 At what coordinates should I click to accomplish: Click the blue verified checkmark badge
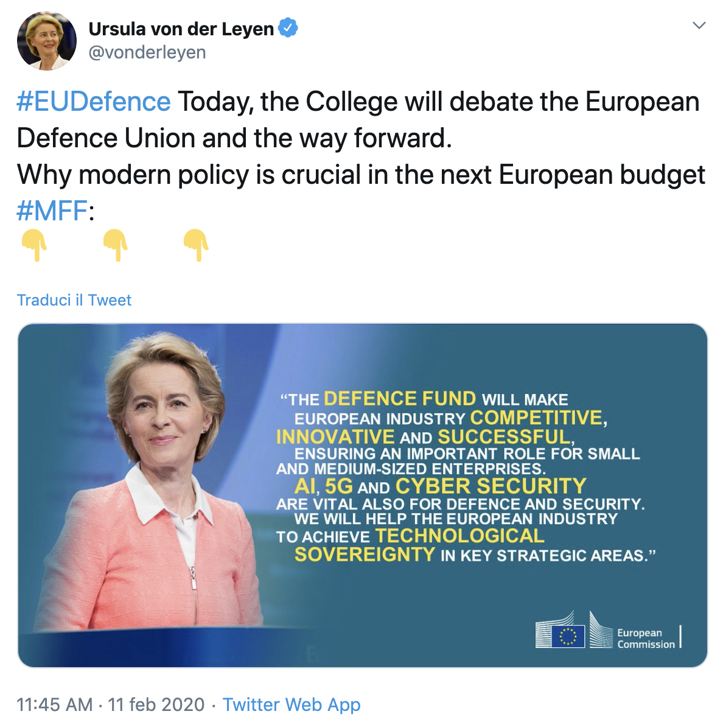(x=288, y=28)
